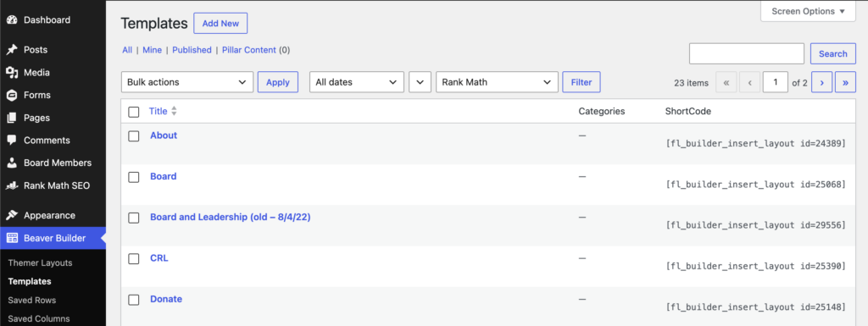Click the Board Members person icon
868x326 pixels.
(x=12, y=163)
